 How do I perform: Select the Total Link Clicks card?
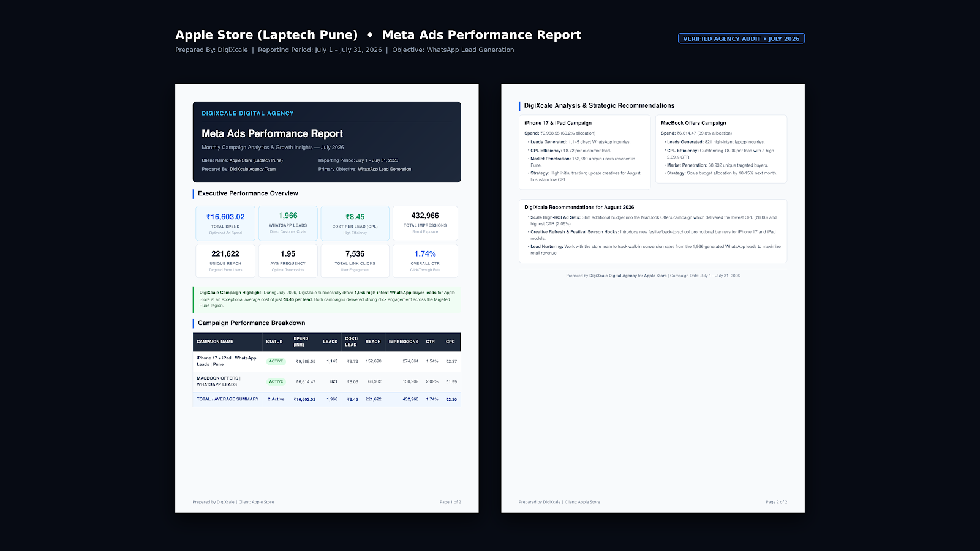point(355,261)
